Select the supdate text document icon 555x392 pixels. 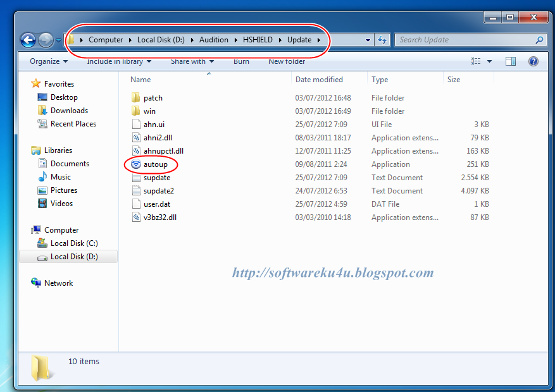tap(136, 178)
